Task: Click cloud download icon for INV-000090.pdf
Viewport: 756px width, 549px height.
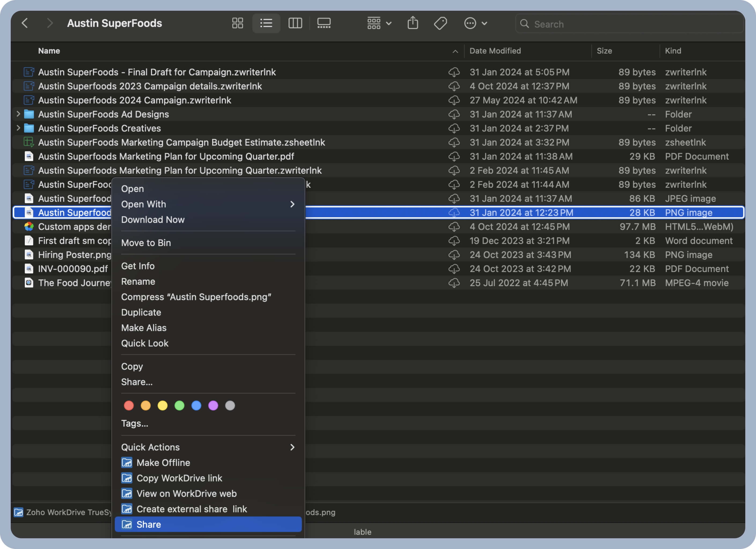Action: 454,269
